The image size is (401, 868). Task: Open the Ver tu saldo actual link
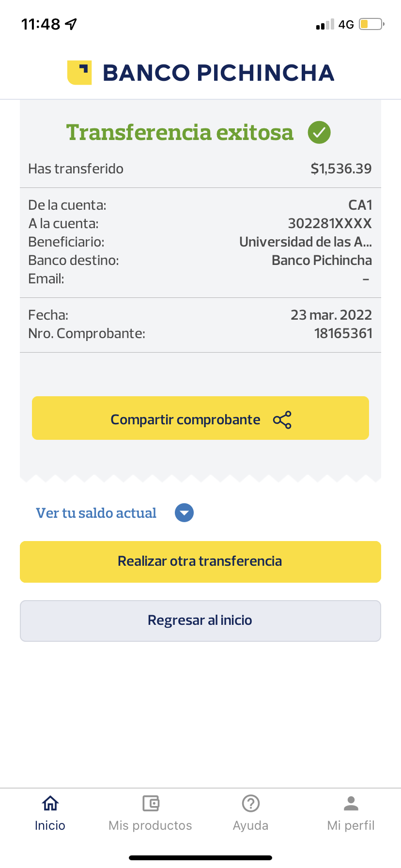(x=96, y=513)
